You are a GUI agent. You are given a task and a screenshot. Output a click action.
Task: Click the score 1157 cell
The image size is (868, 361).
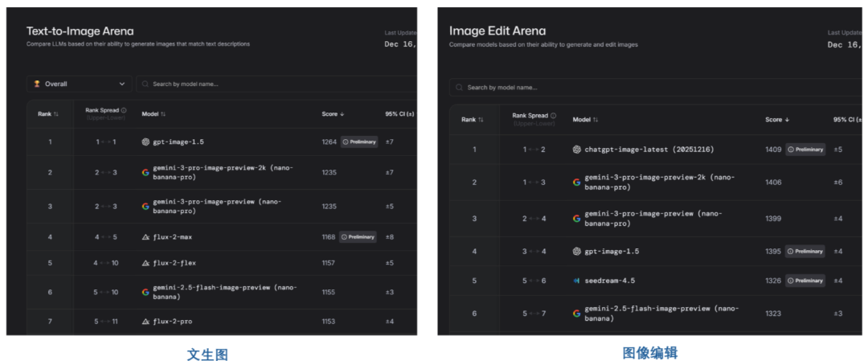click(328, 263)
